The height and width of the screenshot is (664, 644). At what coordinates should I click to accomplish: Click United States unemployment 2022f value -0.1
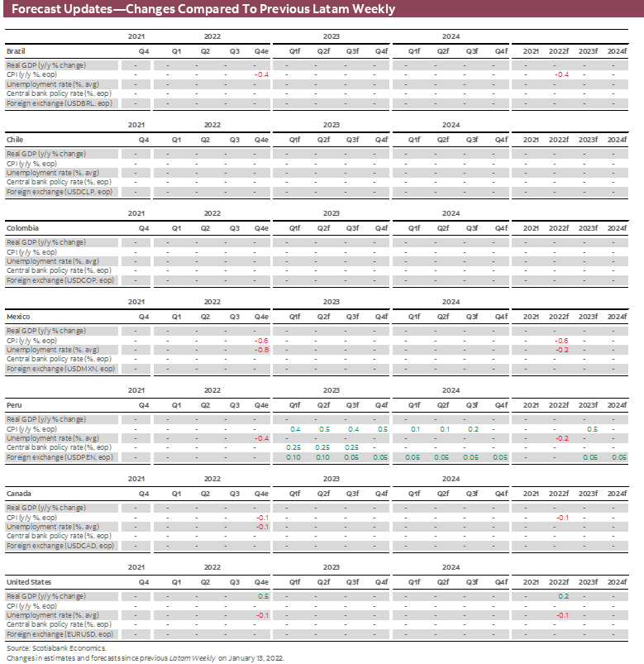click(563, 616)
